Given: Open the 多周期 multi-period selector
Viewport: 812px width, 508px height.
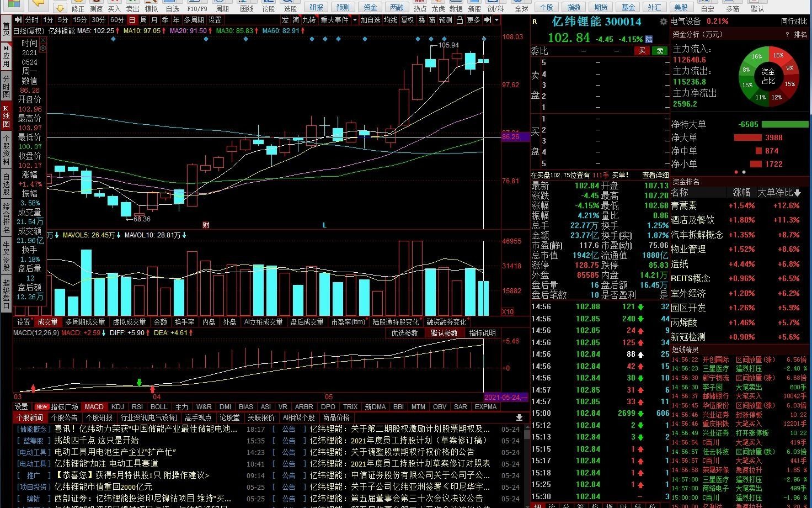Looking at the screenshot, I should pos(194,20).
